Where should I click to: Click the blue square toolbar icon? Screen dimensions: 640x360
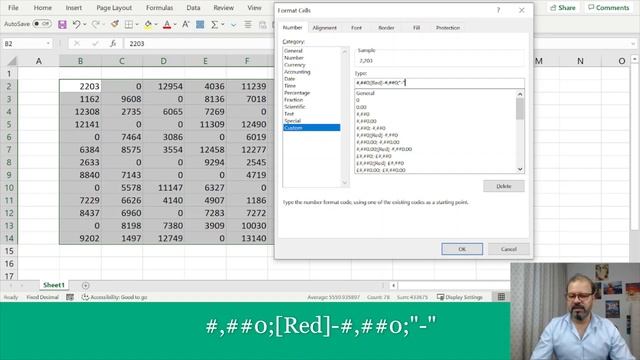(200, 24)
